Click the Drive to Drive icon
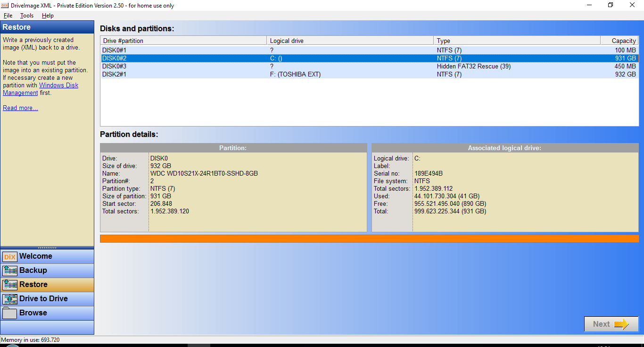This screenshot has height=347, width=644. pos(9,299)
